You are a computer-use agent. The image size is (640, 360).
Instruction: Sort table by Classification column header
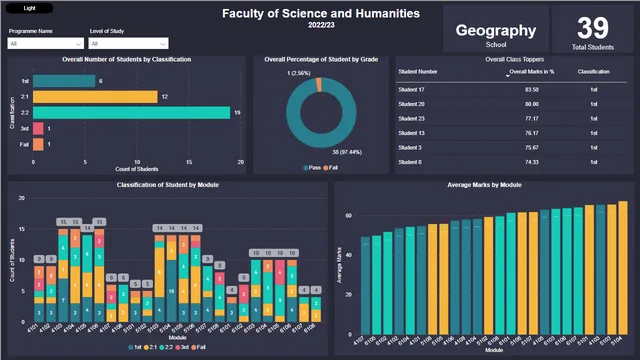[x=593, y=71]
